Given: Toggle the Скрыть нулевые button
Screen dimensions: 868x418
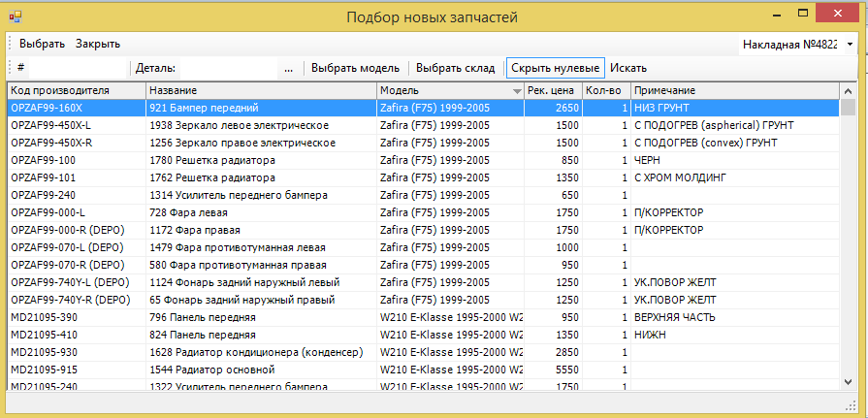Looking at the screenshot, I should (x=556, y=68).
